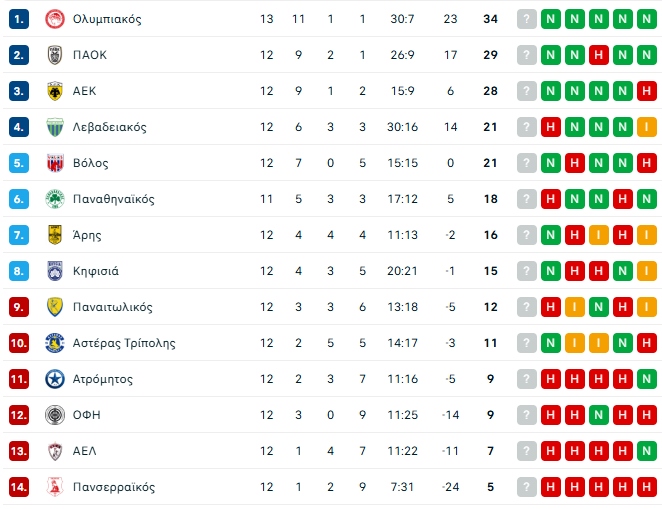The width and height of the screenshot is (662, 509).
Task: Click the Ατρόμητος star logo
Action: tap(55, 379)
